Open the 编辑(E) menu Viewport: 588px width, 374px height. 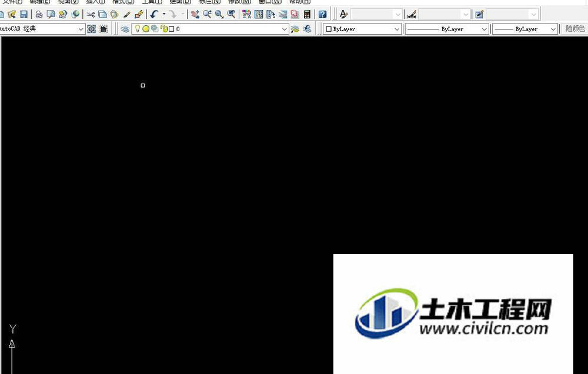click(x=40, y=2)
